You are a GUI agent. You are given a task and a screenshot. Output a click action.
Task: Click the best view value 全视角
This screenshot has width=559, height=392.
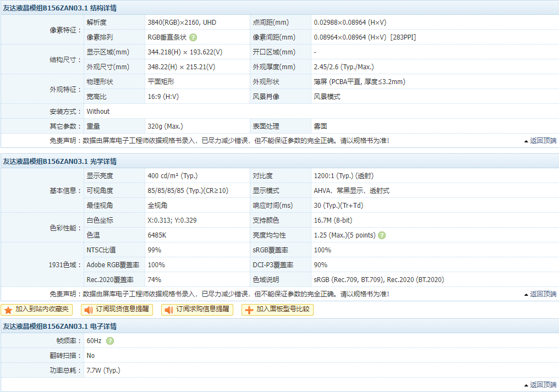click(157, 206)
